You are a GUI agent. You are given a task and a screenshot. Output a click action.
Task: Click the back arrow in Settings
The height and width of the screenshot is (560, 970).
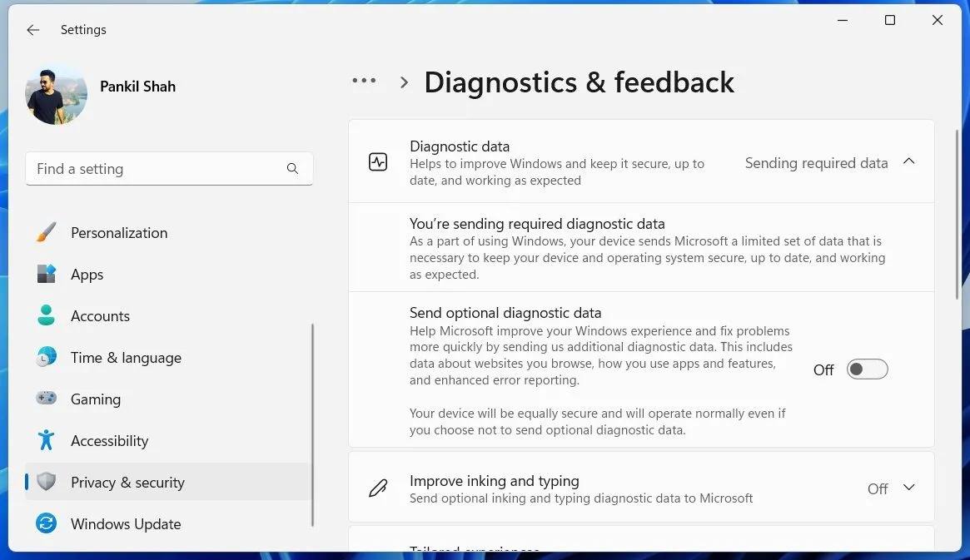pos(32,30)
